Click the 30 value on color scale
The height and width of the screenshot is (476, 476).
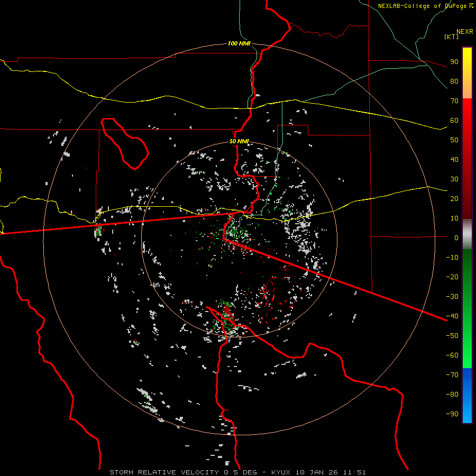click(454, 179)
